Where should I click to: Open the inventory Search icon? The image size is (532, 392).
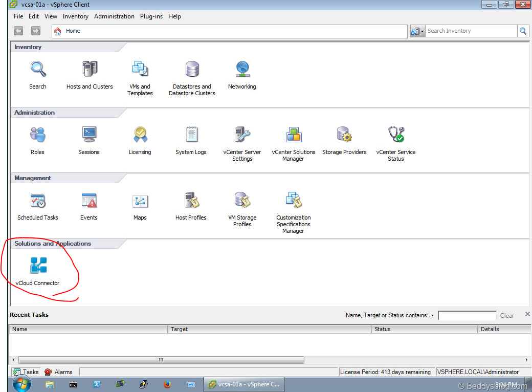point(38,69)
